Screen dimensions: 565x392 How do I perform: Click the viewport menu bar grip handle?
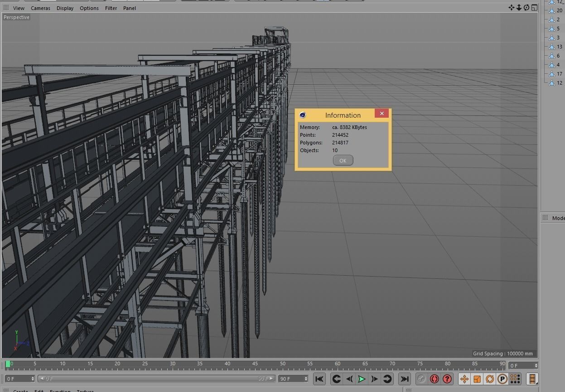(x=6, y=8)
